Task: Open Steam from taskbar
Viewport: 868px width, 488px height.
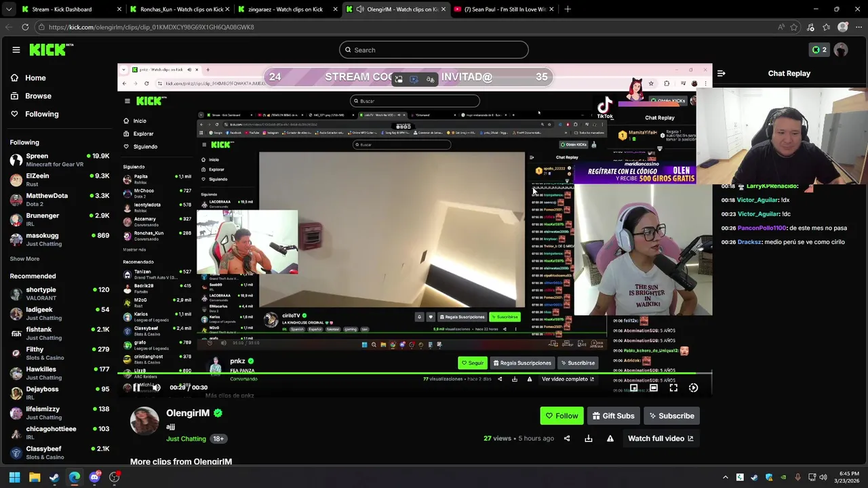Action: pos(54,477)
